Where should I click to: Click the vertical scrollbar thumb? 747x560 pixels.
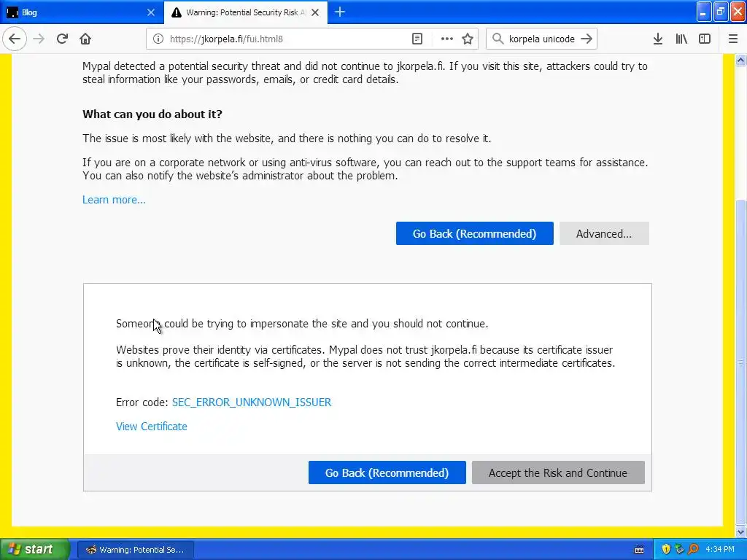pyautogui.click(x=740, y=362)
